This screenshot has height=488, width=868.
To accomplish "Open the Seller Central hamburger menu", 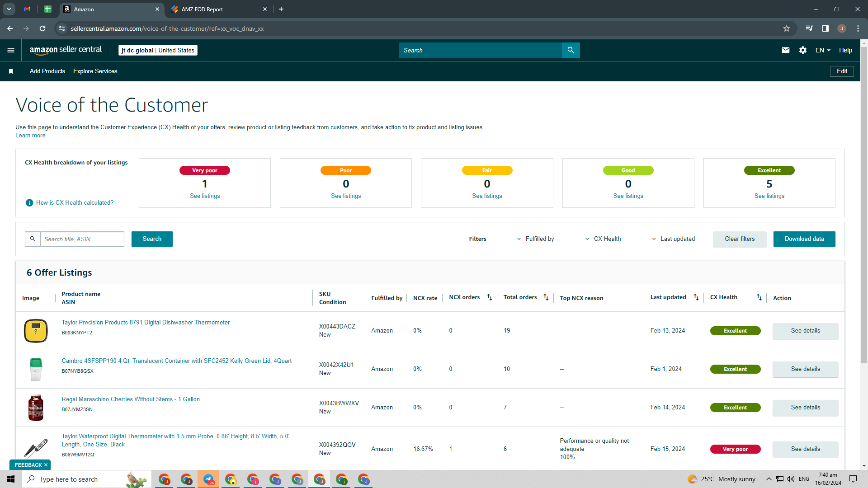I will coord(11,50).
